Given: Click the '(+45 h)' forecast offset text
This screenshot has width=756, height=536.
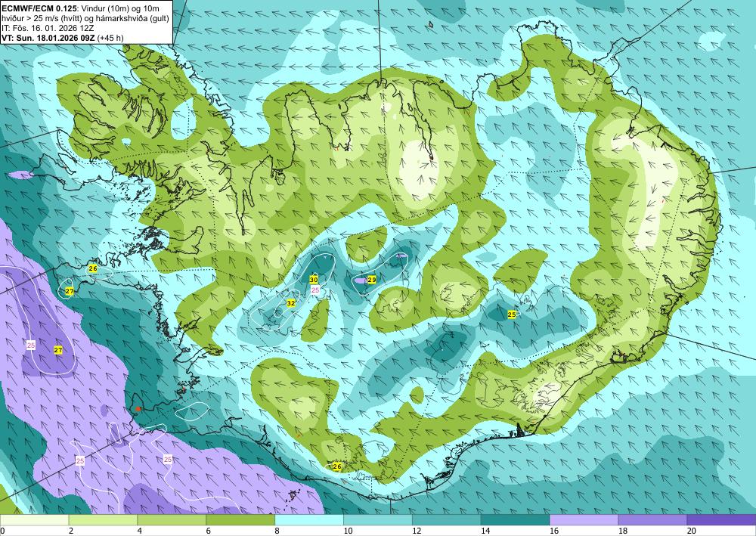Looking at the screenshot, I should 110,38.
